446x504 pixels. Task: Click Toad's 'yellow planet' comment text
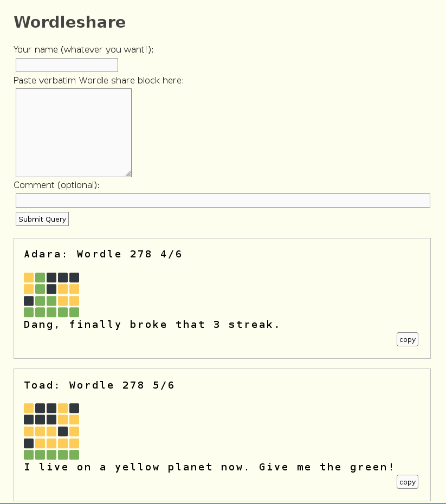point(209,467)
